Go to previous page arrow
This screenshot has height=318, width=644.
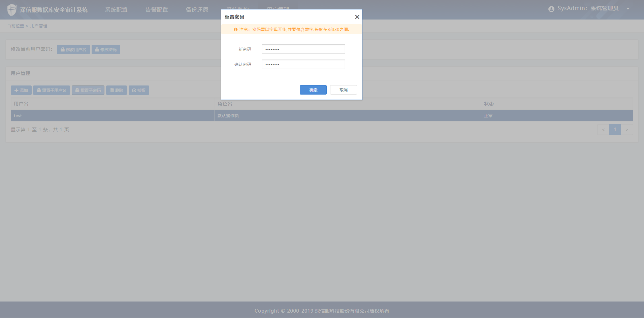click(x=603, y=130)
